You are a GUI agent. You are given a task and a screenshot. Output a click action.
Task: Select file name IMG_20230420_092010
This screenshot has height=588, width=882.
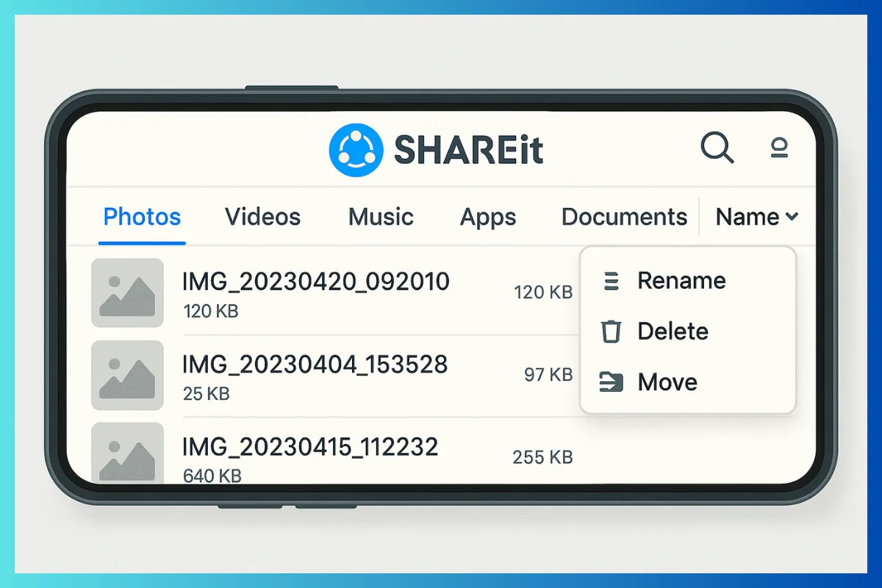316,281
